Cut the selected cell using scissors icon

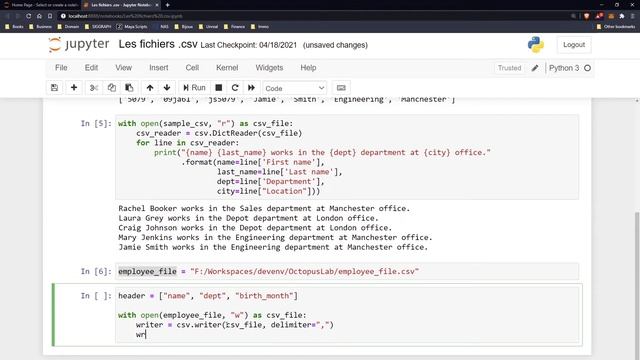(x=94, y=88)
